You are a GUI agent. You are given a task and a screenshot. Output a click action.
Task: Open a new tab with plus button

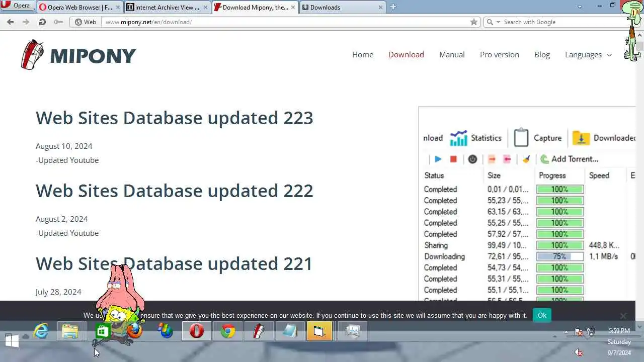click(x=393, y=7)
